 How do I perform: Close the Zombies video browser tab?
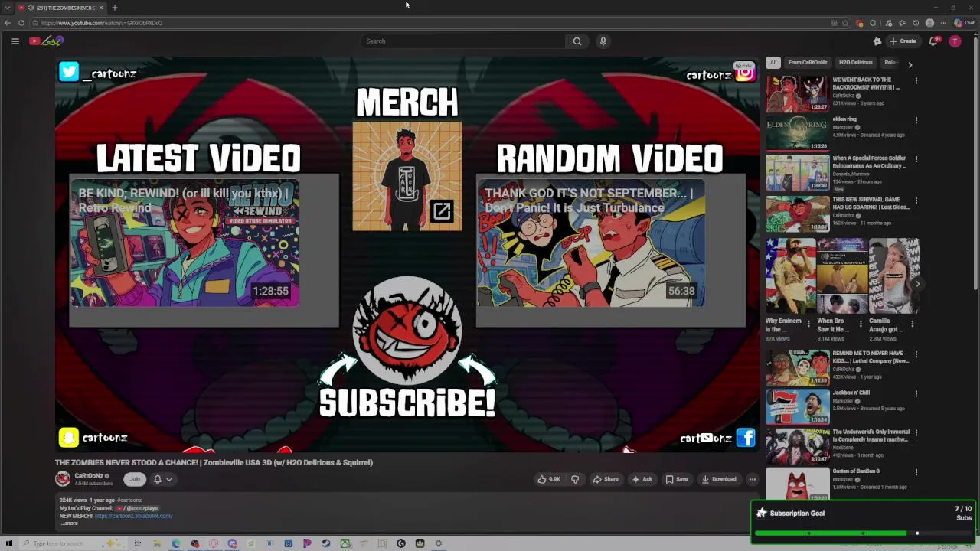pos(103,8)
